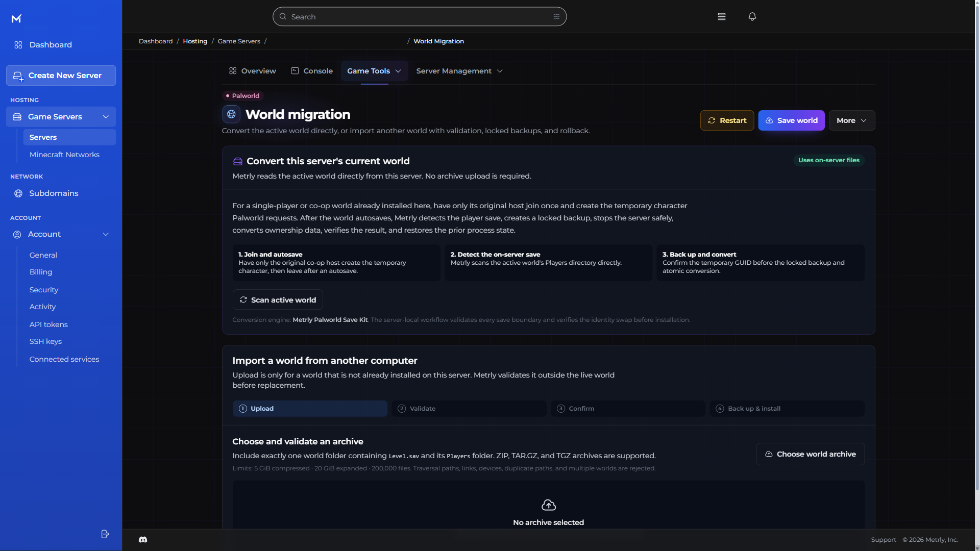Screen dimensions: 980x551
Task: Open Subdomains in the sidebar
Action: pos(61,193)
